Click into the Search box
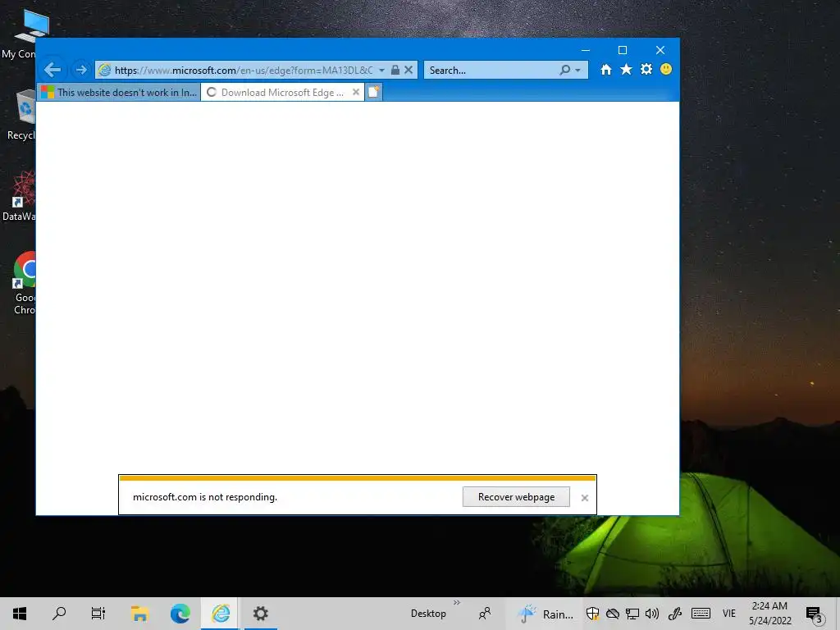 (x=491, y=71)
